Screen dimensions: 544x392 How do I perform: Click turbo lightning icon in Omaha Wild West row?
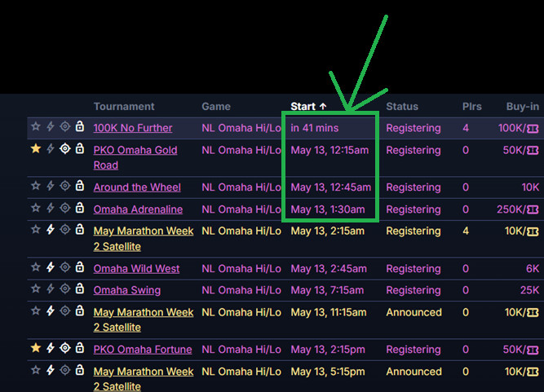pyautogui.click(x=51, y=267)
